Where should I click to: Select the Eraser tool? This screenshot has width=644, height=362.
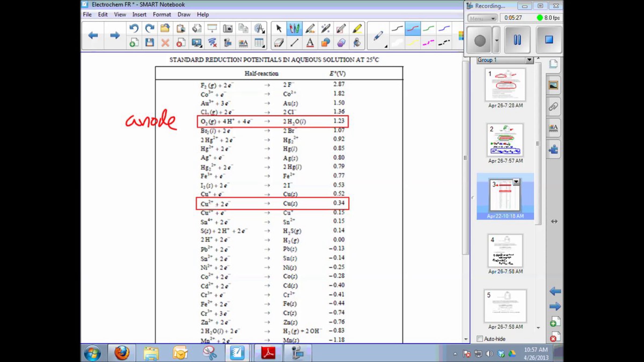click(x=279, y=43)
